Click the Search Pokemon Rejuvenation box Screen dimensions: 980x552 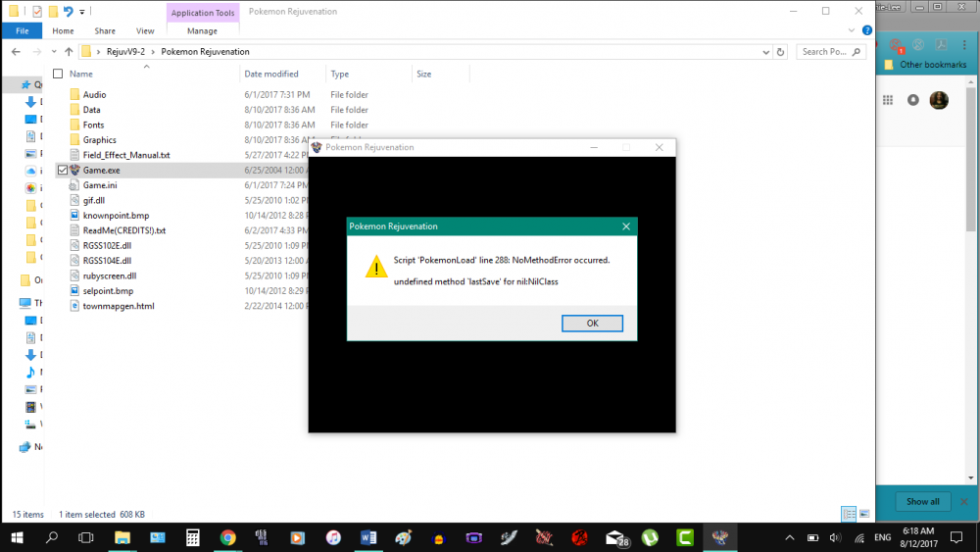(831, 52)
